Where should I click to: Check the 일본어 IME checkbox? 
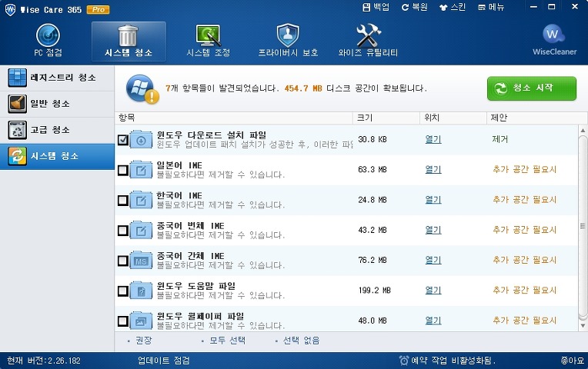pyautogui.click(x=123, y=170)
